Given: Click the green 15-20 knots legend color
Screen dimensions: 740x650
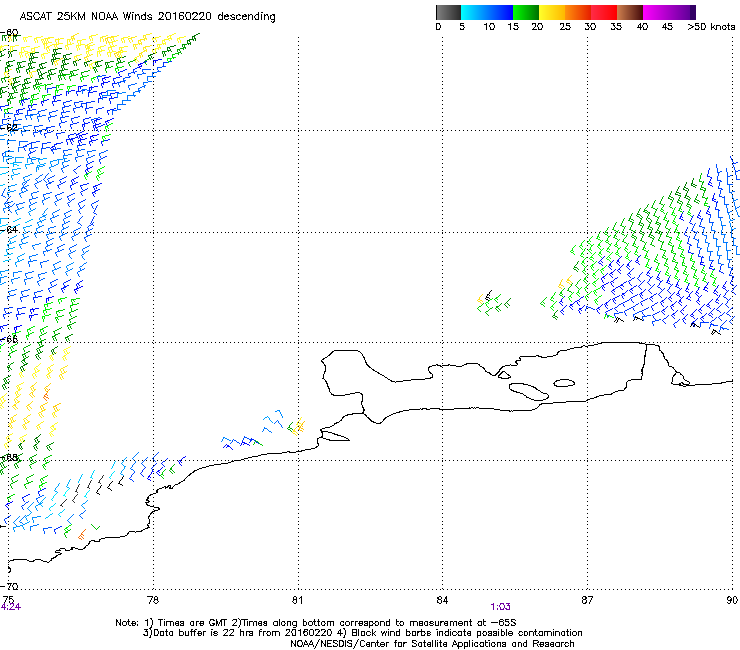Looking at the screenshot, I should (x=526, y=12).
